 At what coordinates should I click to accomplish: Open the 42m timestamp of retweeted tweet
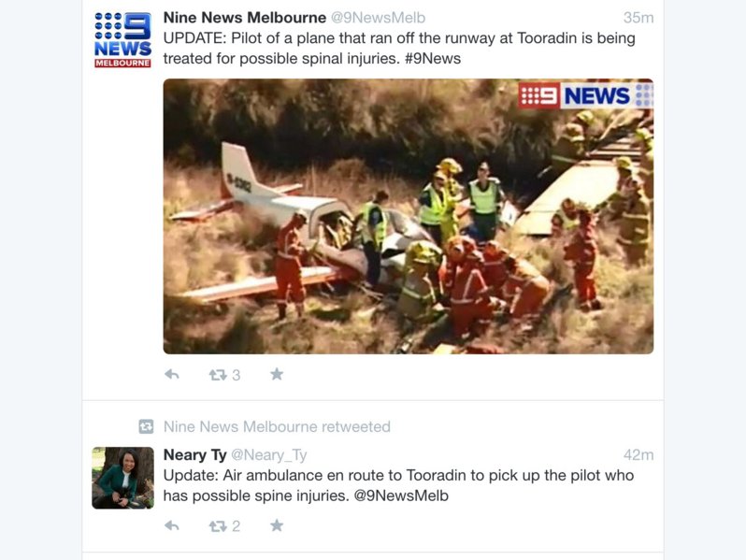638,455
